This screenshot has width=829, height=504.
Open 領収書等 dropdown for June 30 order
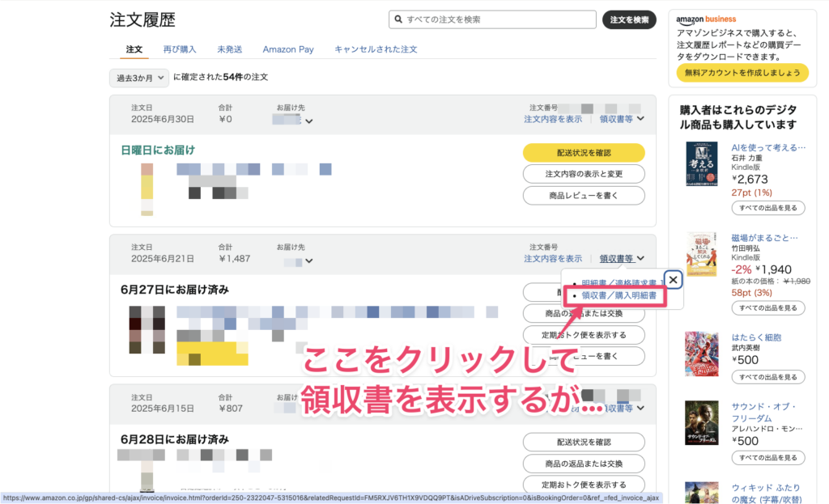pos(622,119)
